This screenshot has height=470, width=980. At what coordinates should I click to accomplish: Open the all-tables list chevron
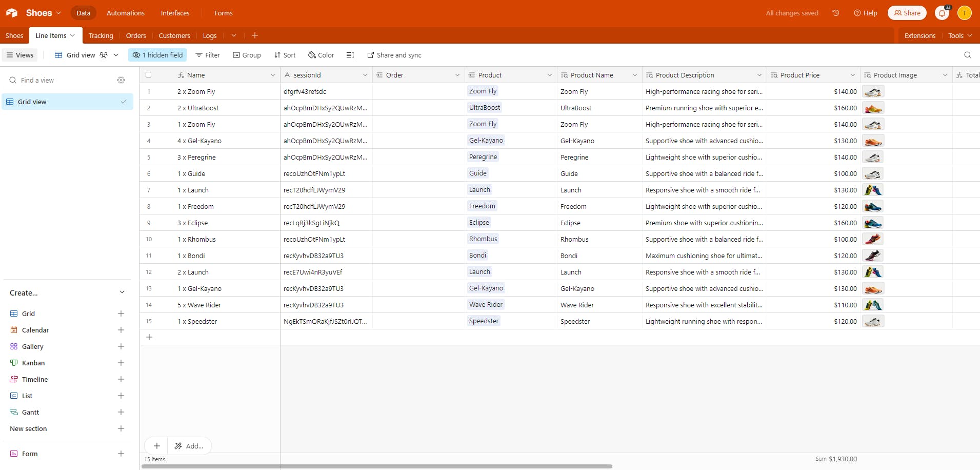[x=234, y=35]
